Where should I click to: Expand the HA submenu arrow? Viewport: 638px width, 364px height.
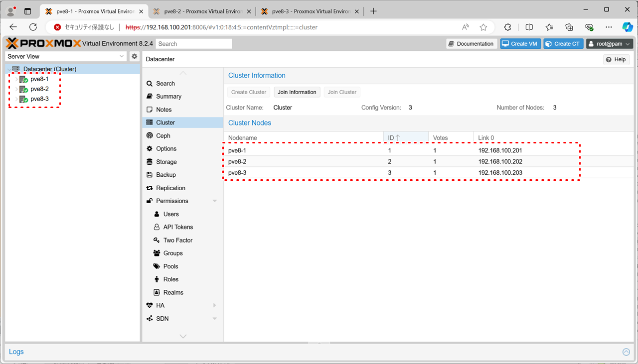click(x=215, y=305)
